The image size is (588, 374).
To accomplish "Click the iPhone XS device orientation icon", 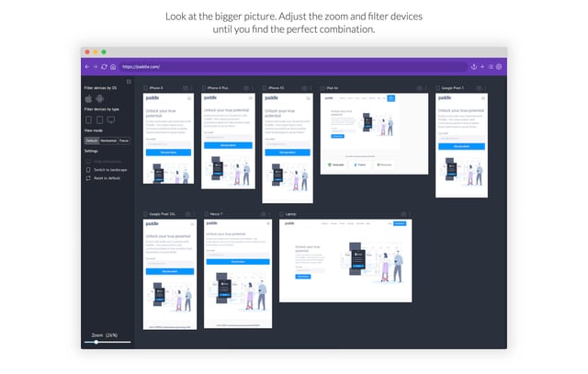I will (265, 88).
